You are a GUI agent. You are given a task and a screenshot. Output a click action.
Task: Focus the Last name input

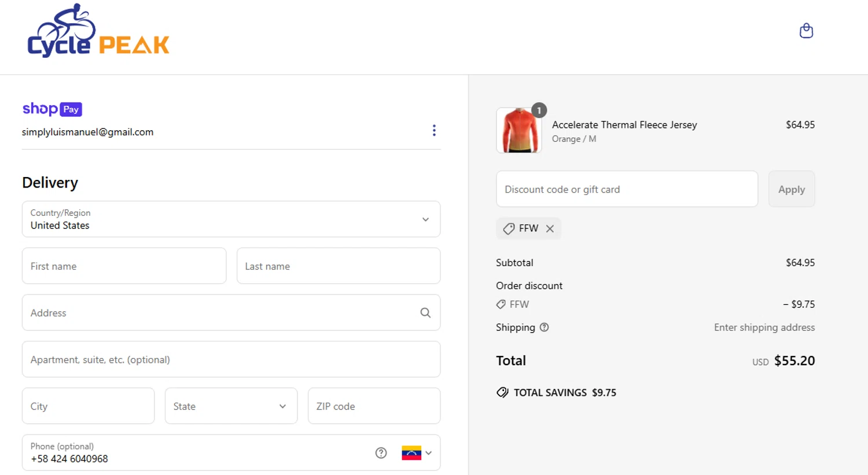(339, 266)
